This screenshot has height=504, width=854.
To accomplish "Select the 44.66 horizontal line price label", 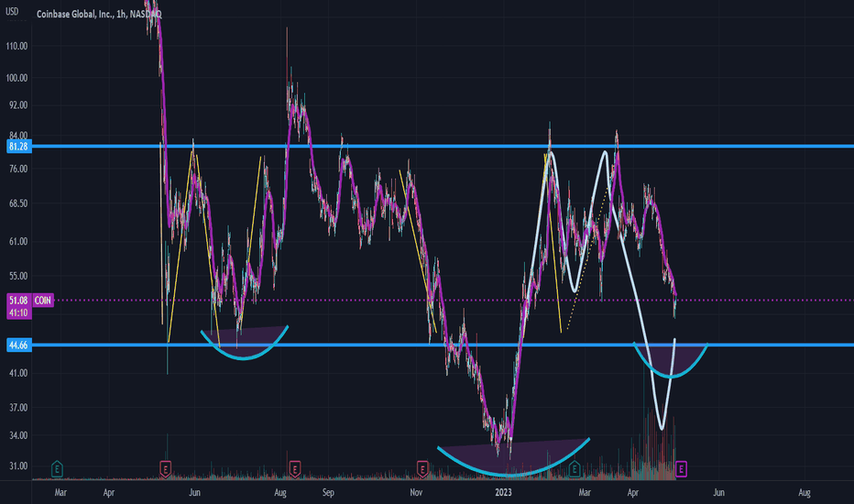I will coord(18,345).
